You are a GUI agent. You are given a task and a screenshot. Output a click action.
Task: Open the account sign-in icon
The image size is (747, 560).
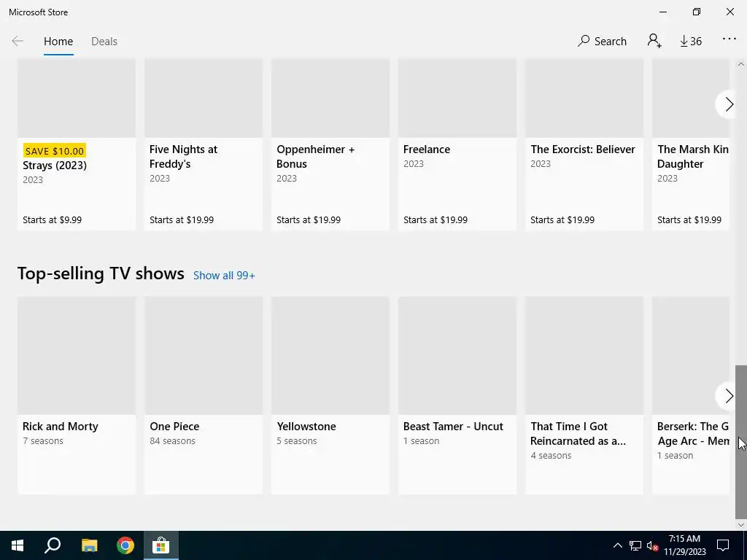[654, 41]
